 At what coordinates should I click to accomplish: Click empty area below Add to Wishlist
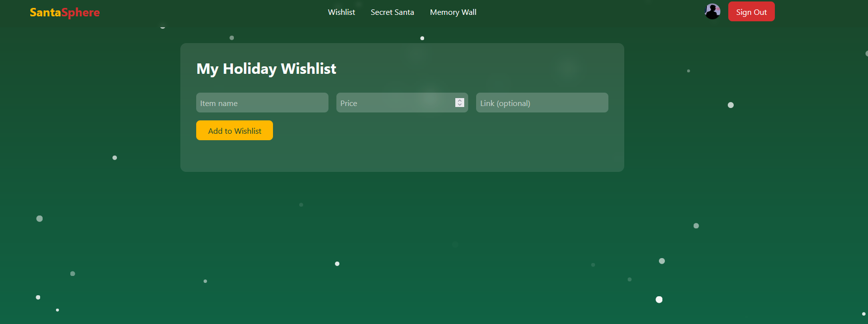point(401,156)
